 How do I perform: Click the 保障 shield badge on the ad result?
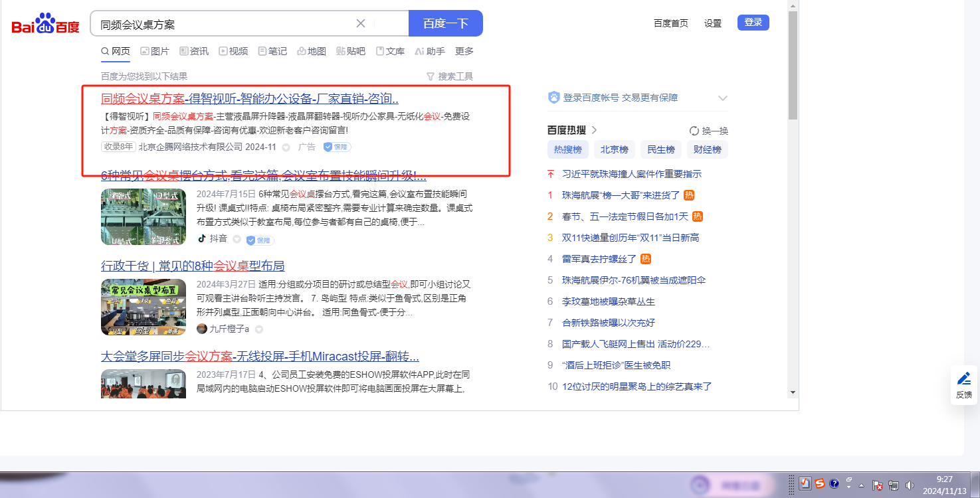(337, 147)
